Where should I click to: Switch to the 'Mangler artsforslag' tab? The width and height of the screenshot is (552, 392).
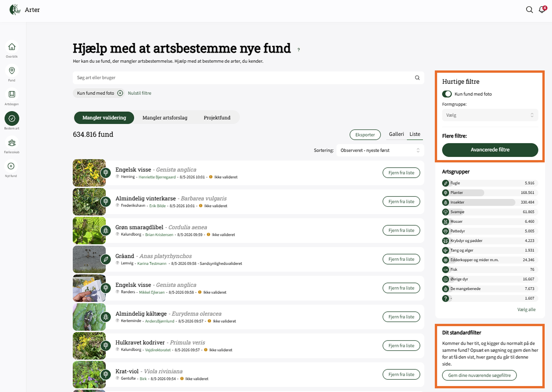(165, 118)
